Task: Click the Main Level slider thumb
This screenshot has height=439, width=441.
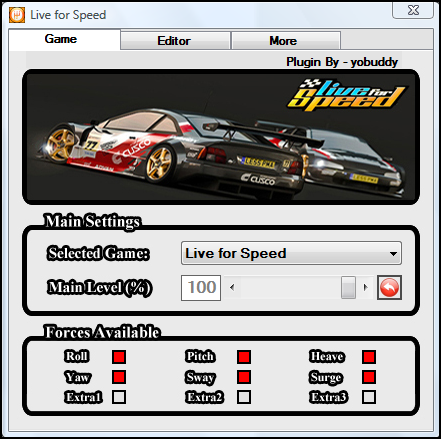Action: click(348, 287)
